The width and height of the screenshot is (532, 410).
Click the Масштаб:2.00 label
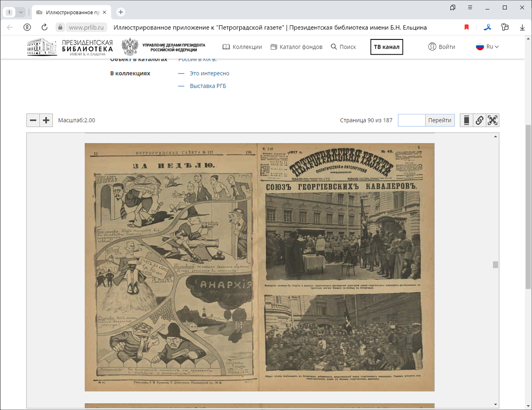(x=77, y=120)
